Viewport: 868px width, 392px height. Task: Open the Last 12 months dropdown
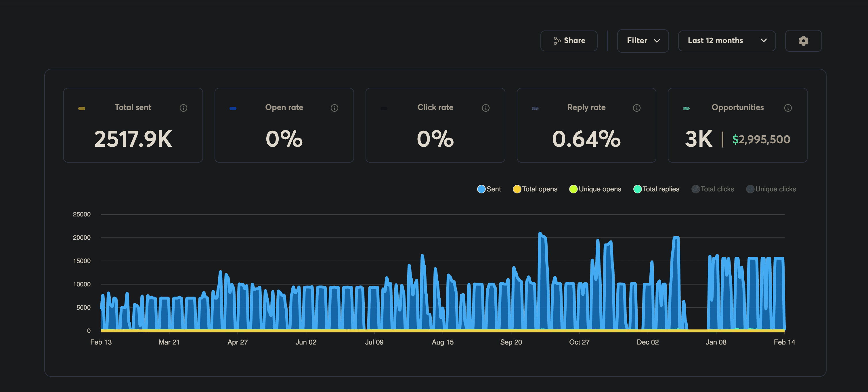(x=726, y=41)
